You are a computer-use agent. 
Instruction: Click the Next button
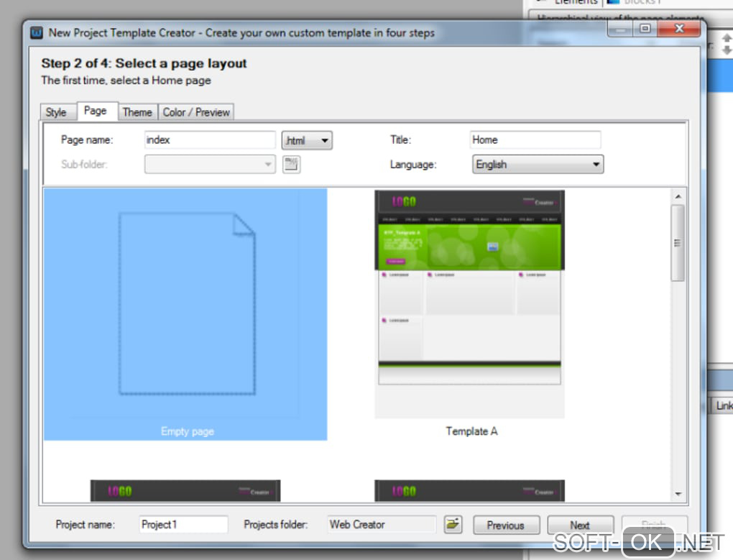click(x=581, y=525)
